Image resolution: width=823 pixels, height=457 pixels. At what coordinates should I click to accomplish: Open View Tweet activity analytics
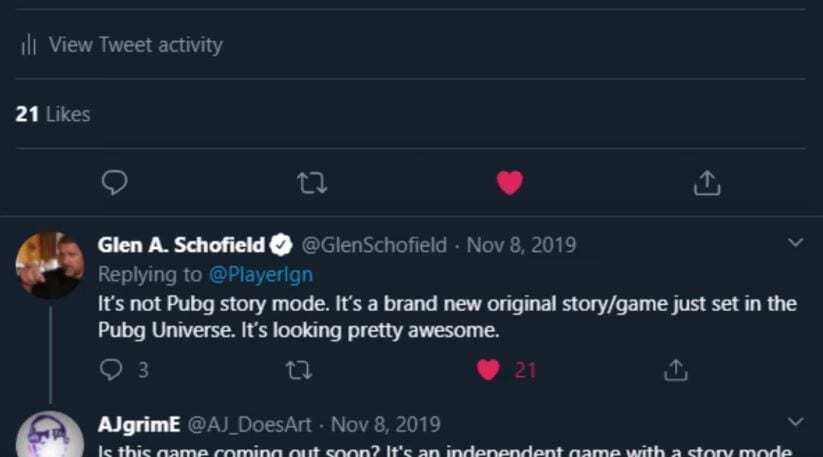pos(135,45)
